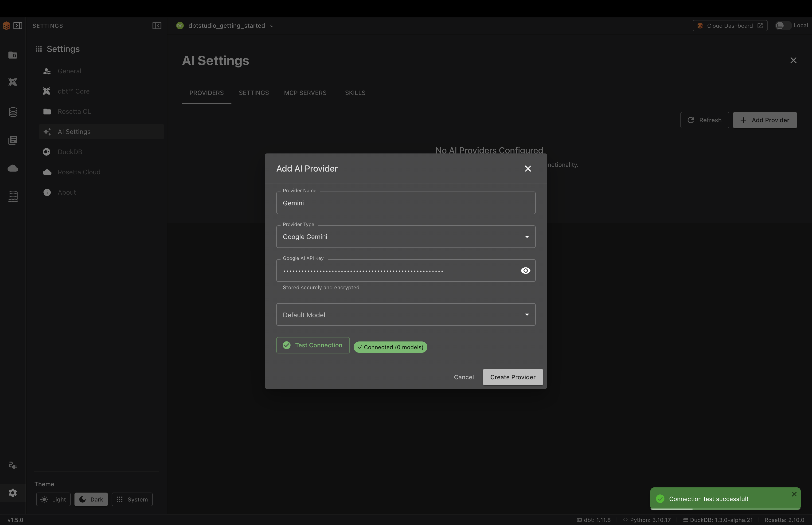The image size is (812, 525).
Task: Open Rosetta CLI settings section
Action: click(101, 111)
